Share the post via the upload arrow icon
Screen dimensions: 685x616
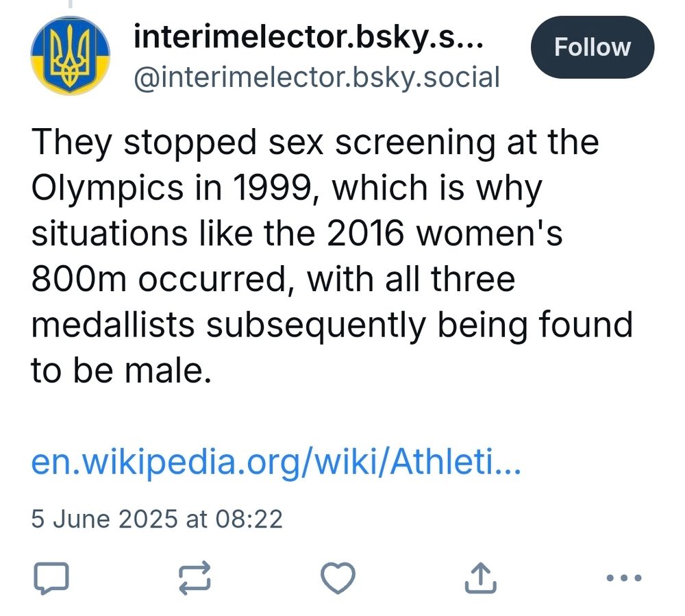click(x=480, y=579)
